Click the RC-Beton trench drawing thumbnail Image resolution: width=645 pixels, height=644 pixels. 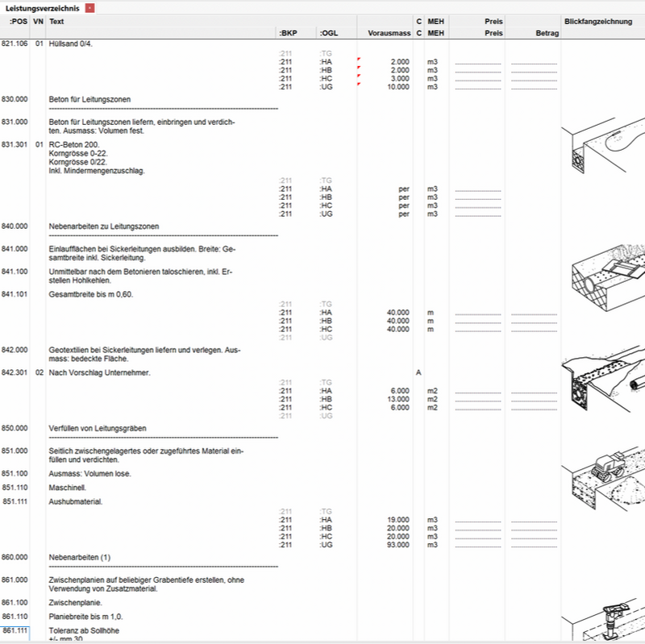pyautogui.click(x=602, y=145)
